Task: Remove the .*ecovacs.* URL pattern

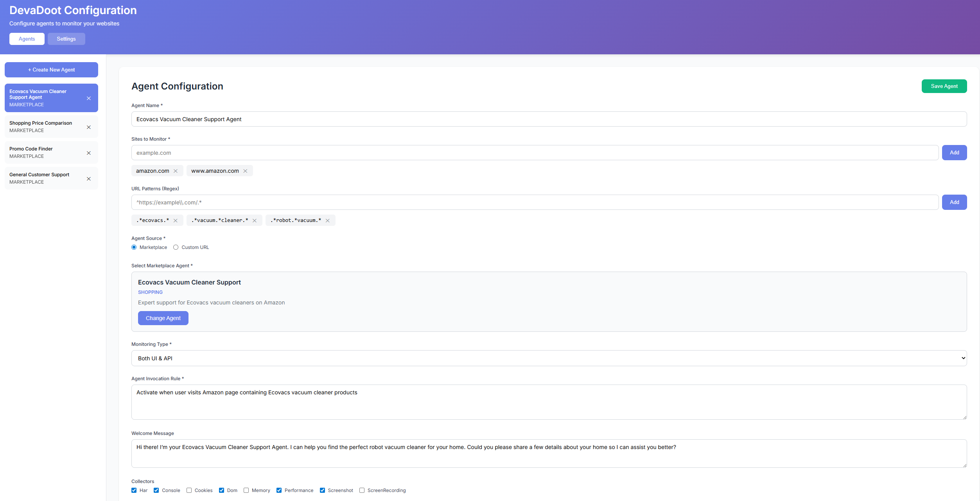Action: click(176, 220)
